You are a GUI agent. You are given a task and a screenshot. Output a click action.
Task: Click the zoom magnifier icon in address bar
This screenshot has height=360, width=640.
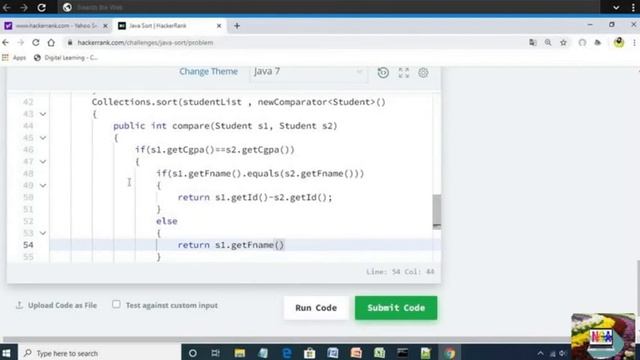[x=548, y=42]
